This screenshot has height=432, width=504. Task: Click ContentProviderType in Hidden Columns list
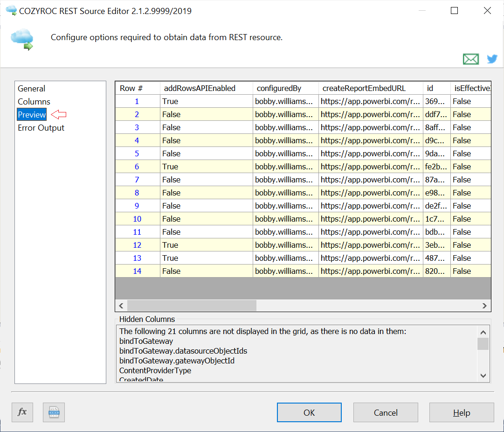(155, 370)
